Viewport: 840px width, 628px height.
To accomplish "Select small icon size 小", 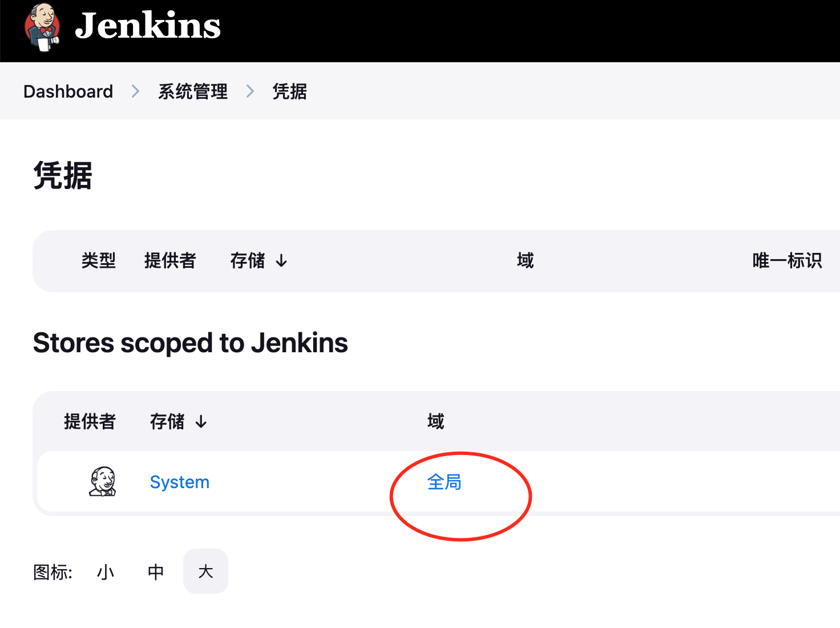I will coord(106,571).
